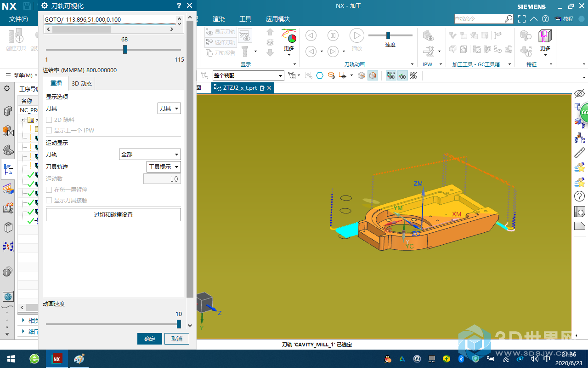Click the hide eye icon in right sidebar
This screenshot has width=588, height=368.
pyautogui.click(x=579, y=94)
